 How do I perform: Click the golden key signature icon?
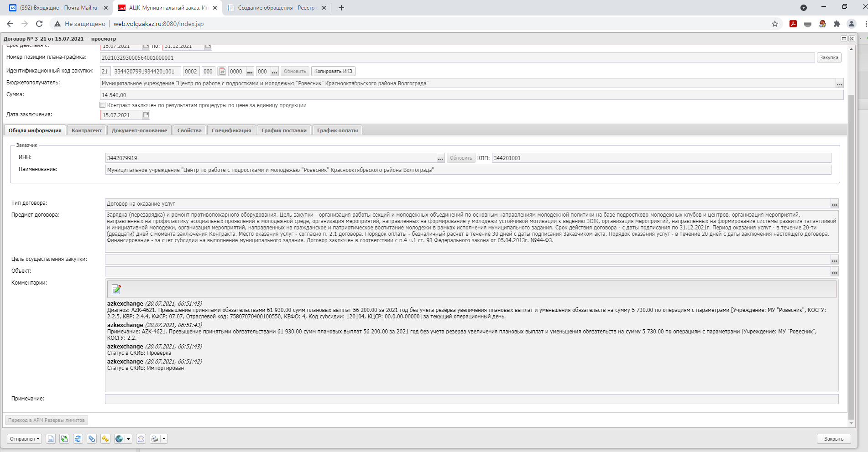point(105,439)
